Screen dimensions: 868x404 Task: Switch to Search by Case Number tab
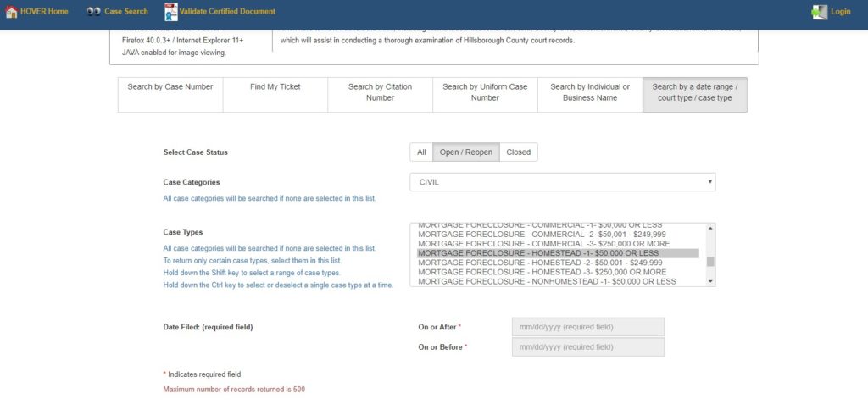(170, 95)
